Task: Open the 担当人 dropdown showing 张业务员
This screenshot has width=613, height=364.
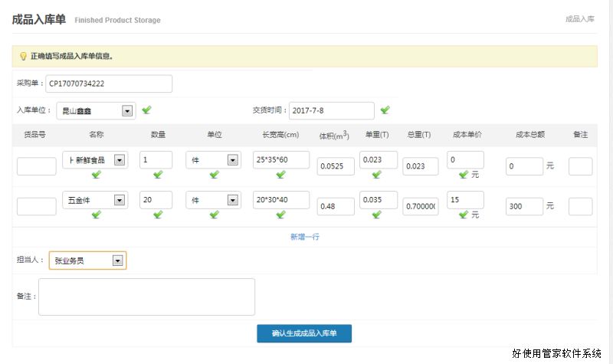Action: tap(116, 261)
